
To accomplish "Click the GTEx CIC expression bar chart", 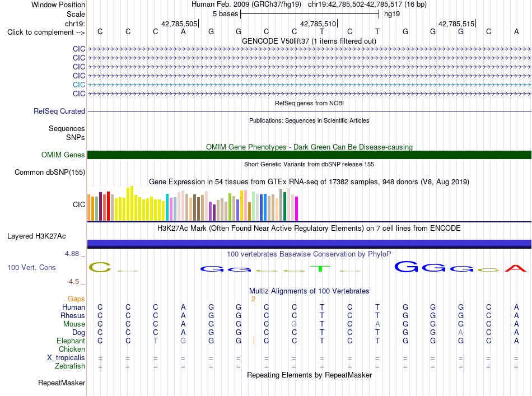I will [x=193, y=203].
